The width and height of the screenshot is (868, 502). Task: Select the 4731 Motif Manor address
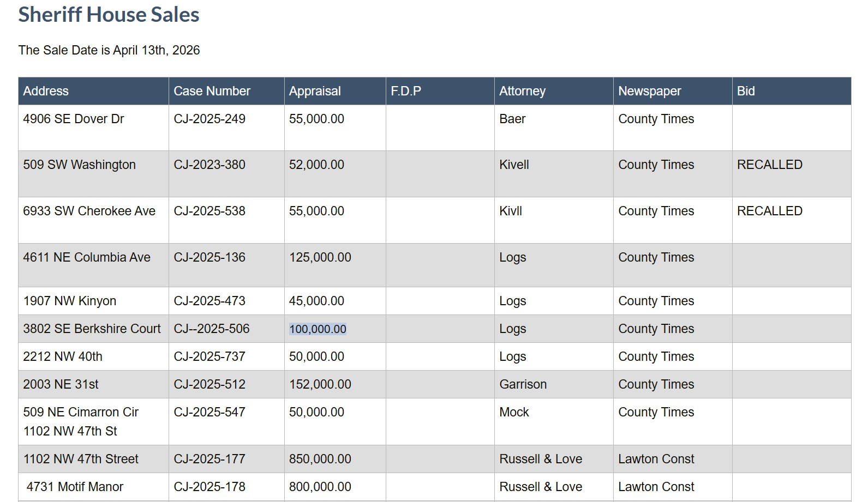(x=75, y=487)
